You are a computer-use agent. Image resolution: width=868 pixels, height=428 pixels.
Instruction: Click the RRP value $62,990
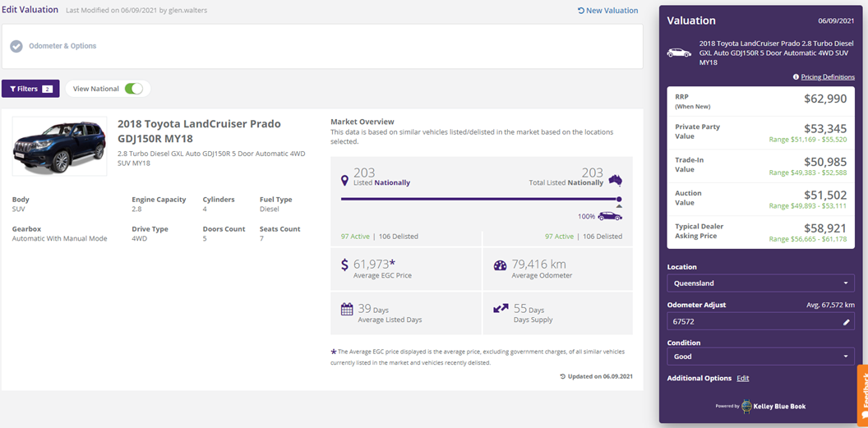click(x=825, y=99)
